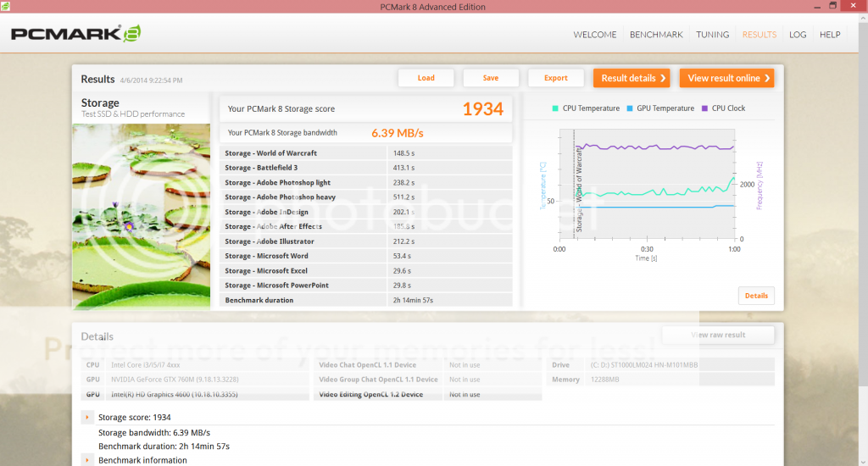
Task: Click the purple CPU Clock color swatch
Action: 704,108
